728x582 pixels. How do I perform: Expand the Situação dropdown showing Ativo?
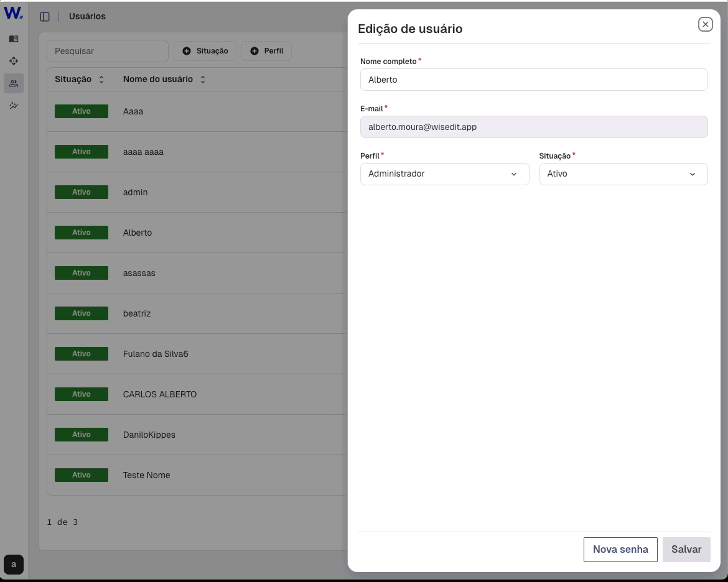click(x=623, y=174)
